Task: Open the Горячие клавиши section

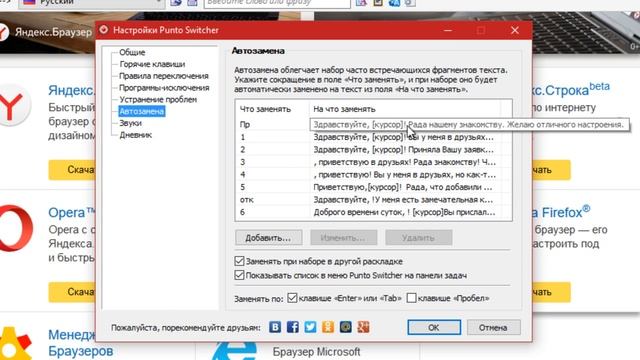Action: coord(152,64)
